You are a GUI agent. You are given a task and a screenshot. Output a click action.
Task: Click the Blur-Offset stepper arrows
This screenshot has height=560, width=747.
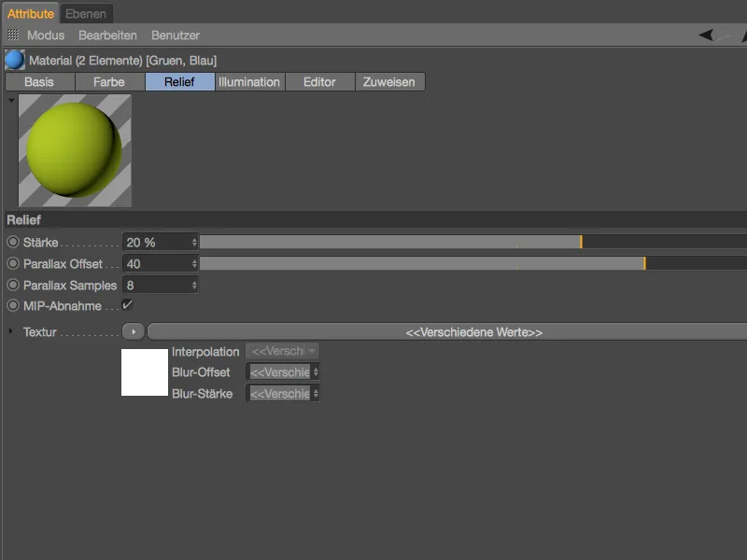point(316,371)
